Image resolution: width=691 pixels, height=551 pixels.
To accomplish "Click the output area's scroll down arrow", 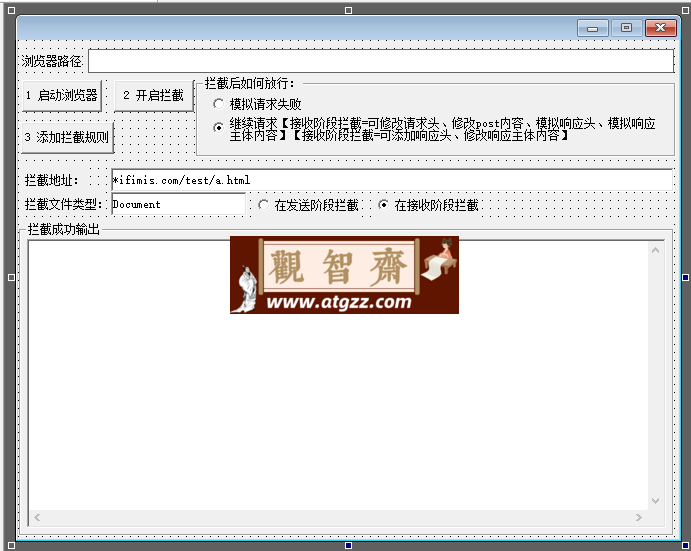I will pos(655,501).
